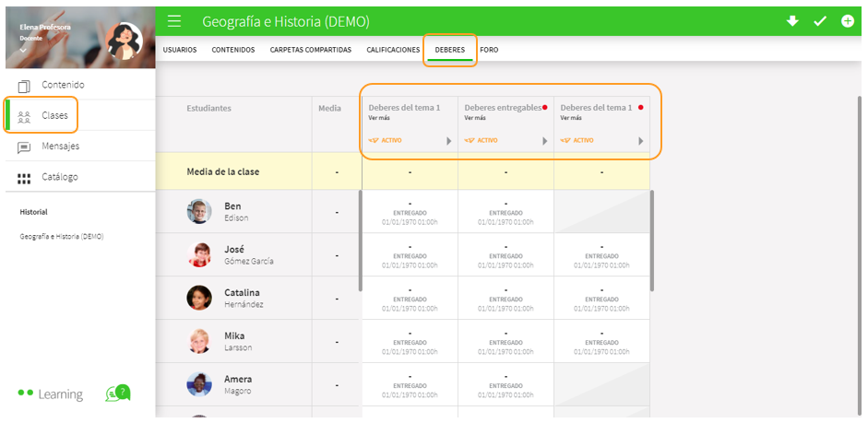Click the download arrow icon
The width and height of the screenshot is (868, 423).
tap(792, 21)
